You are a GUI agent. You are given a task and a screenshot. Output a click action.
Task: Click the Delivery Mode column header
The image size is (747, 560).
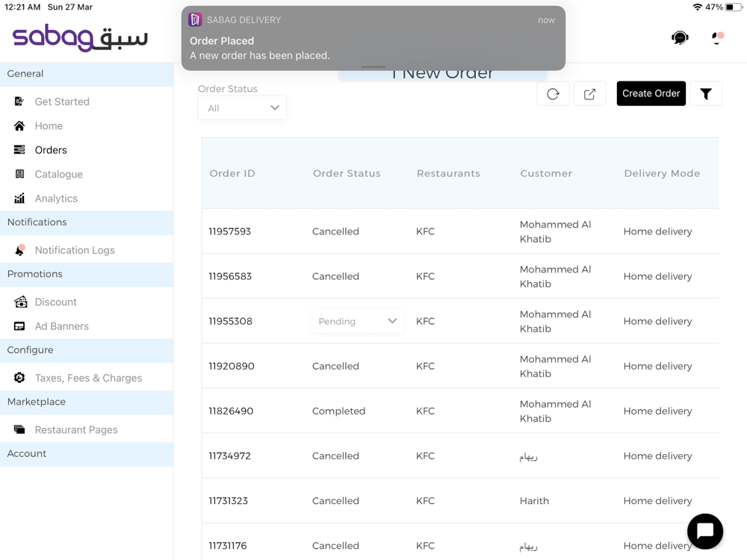click(662, 173)
